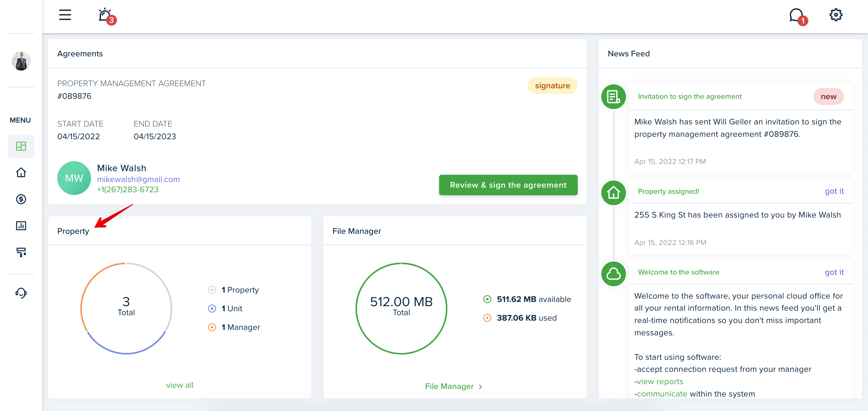Click the 512.00 MB storage ring
The height and width of the screenshot is (411, 868).
click(x=401, y=308)
